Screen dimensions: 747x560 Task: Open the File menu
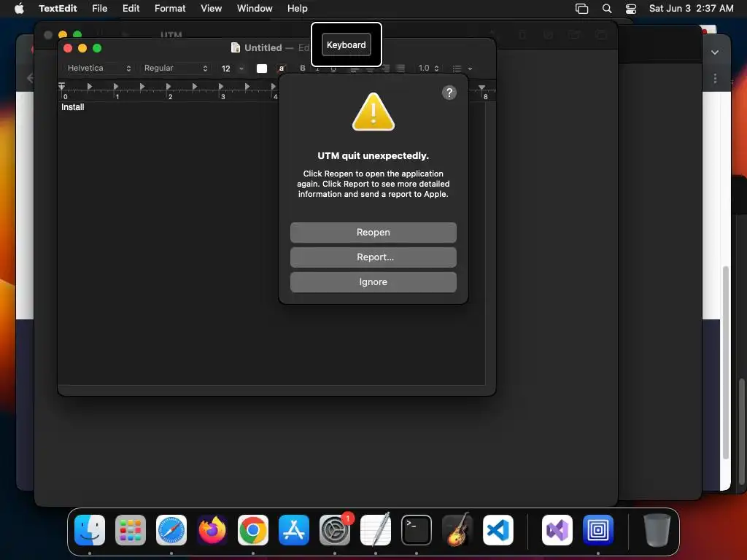point(99,8)
